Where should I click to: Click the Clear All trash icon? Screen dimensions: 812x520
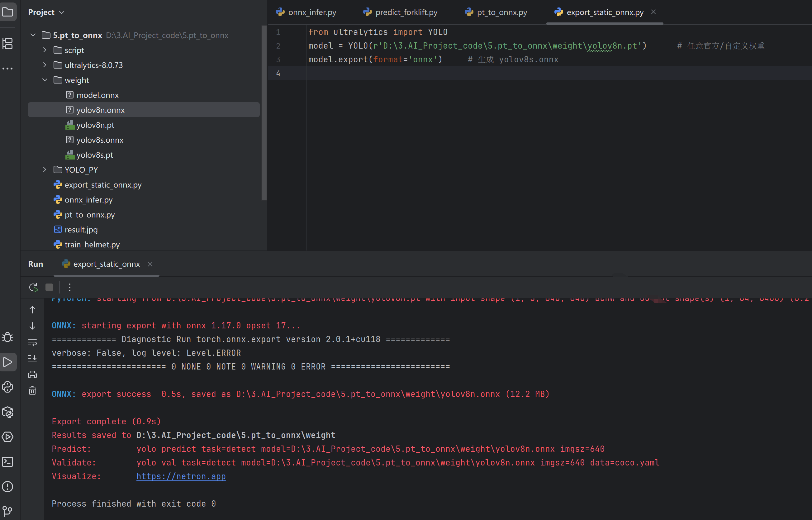pyautogui.click(x=32, y=391)
